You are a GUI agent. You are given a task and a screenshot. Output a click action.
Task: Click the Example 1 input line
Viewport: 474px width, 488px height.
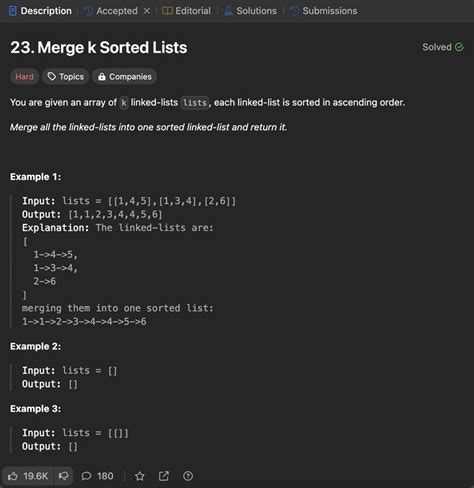click(x=129, y=201)
